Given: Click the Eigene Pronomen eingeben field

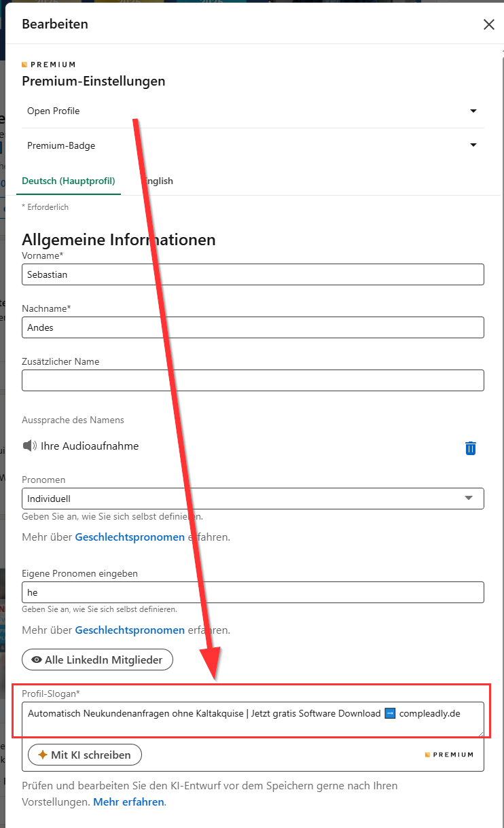Looking at the screenshot, I should (x=253, y=592).
